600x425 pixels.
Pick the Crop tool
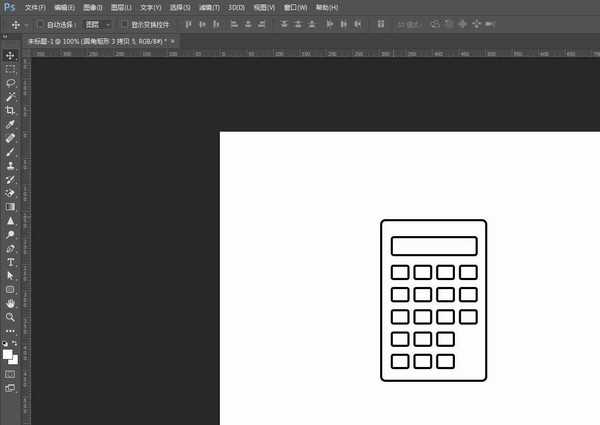pyautogui.click(x=10, y=110)
